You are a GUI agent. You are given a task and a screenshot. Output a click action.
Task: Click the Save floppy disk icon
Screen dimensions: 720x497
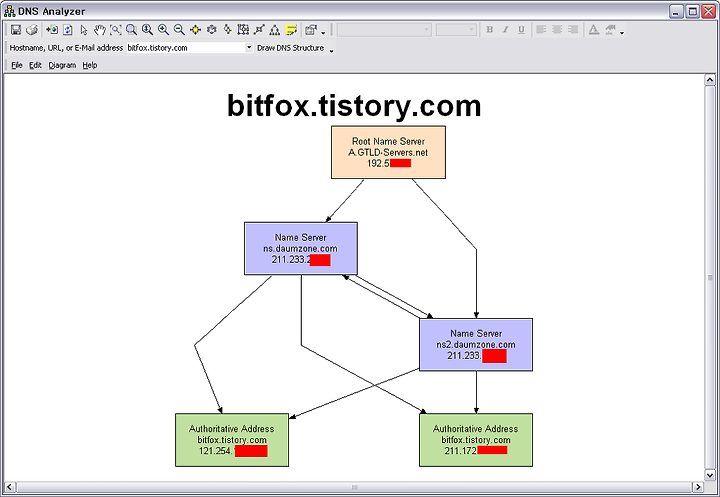coord(16,30)
